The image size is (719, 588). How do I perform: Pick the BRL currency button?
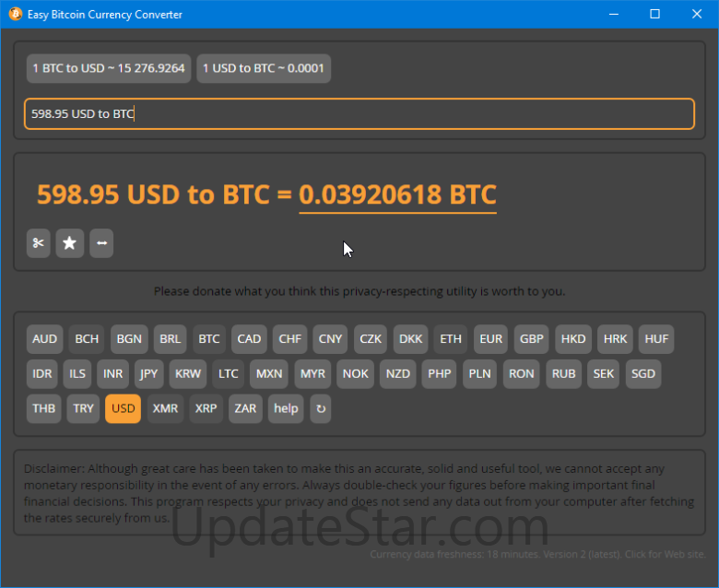(171, 339)
